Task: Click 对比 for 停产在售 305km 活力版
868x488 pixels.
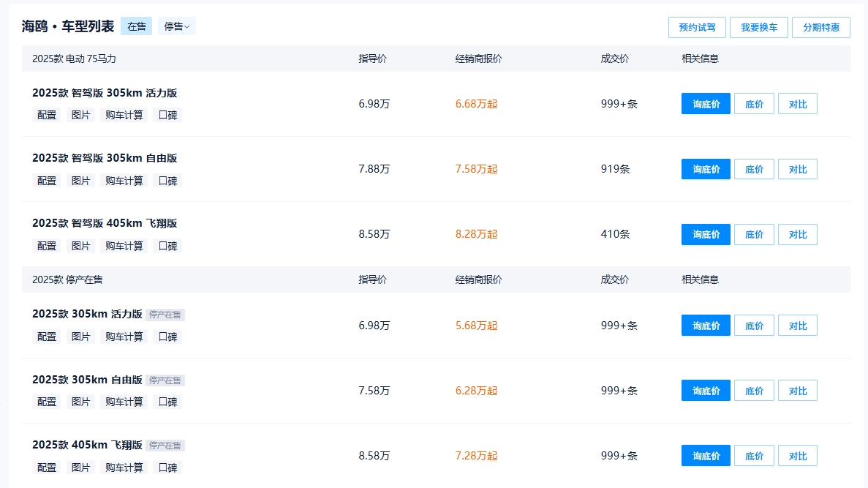Action: pos(798,326)
